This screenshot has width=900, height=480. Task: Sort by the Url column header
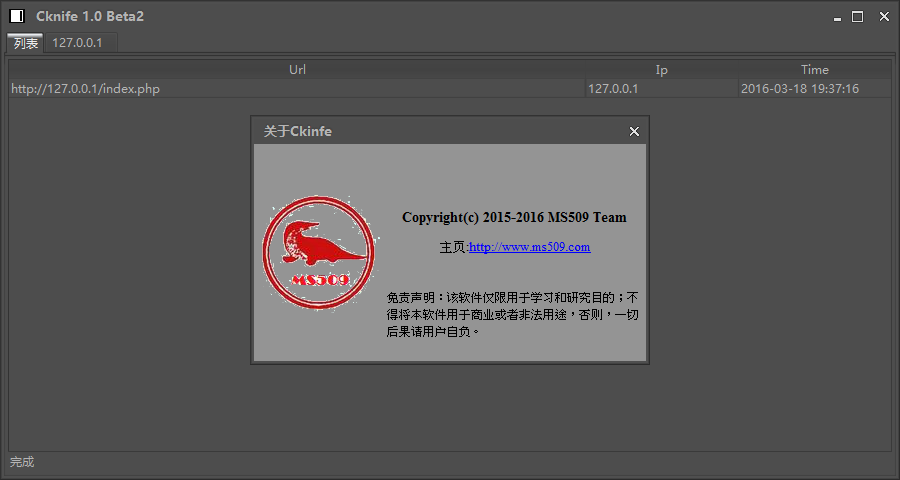[297, 69]
